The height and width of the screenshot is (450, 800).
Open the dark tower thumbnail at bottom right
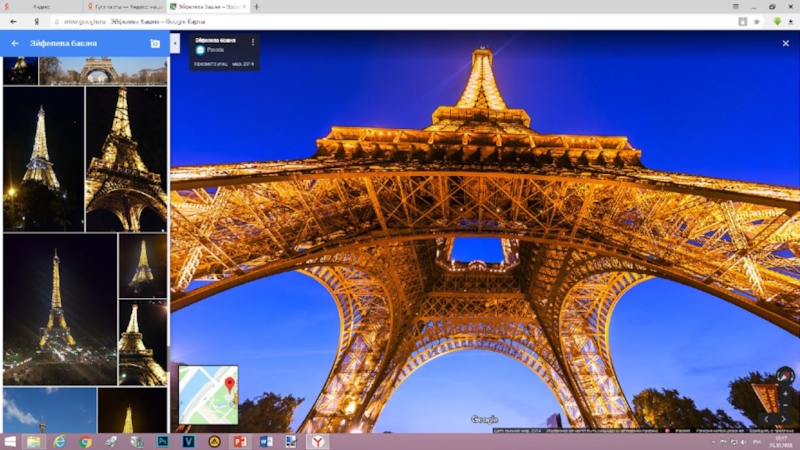tap(133, 410)
